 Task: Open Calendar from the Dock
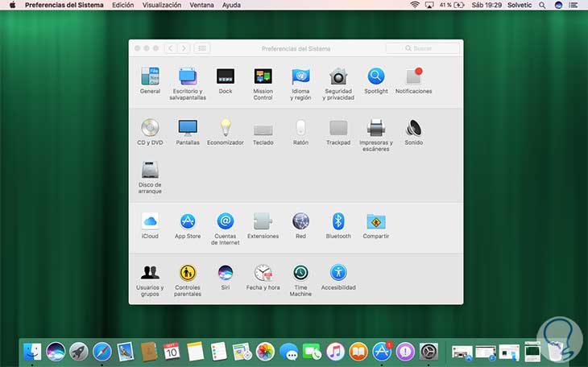tap(172, 352)
